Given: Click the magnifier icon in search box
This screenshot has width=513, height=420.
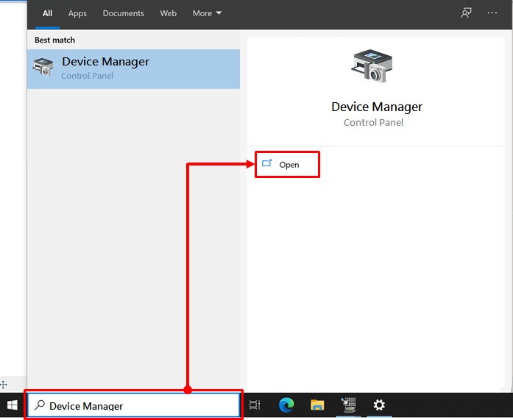Looking at the screenshot, I should point(40,405).
